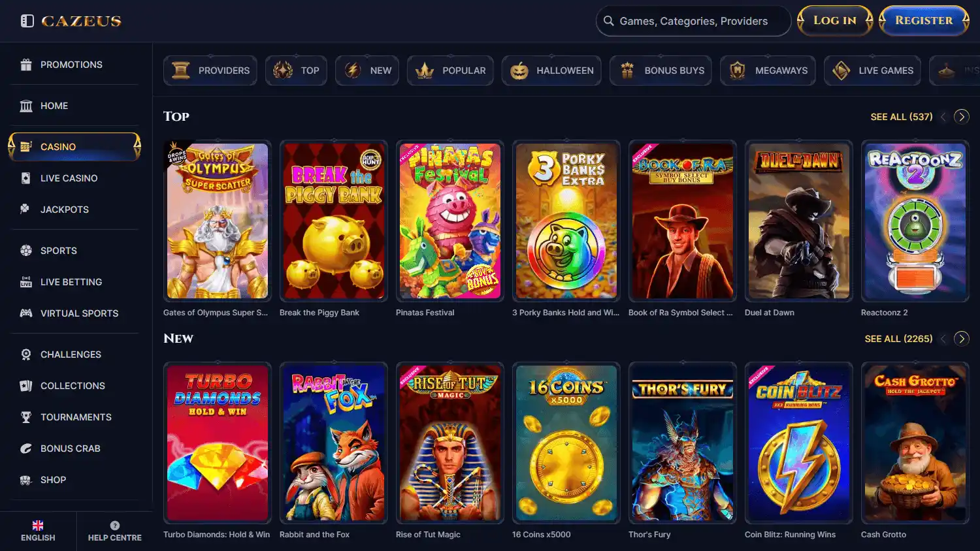
Task: Click the Live Games diamond icon
Action: coord(841,71)
